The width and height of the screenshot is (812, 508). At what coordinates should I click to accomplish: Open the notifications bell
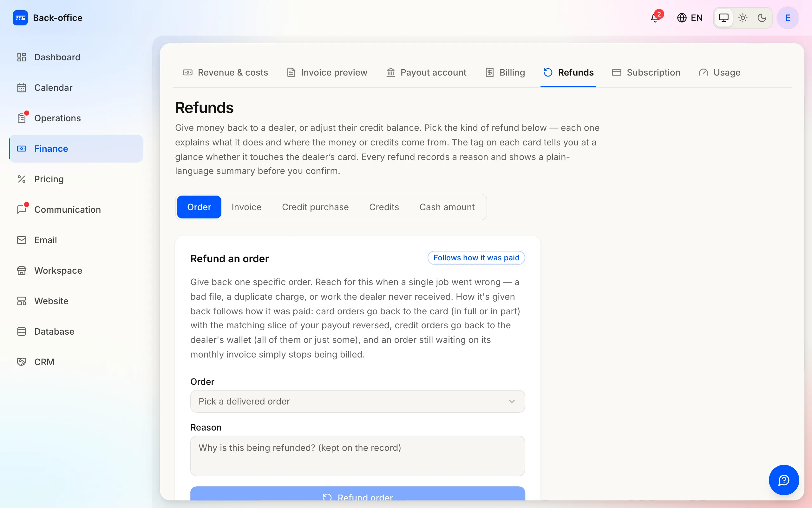click(x=655, y=18)
